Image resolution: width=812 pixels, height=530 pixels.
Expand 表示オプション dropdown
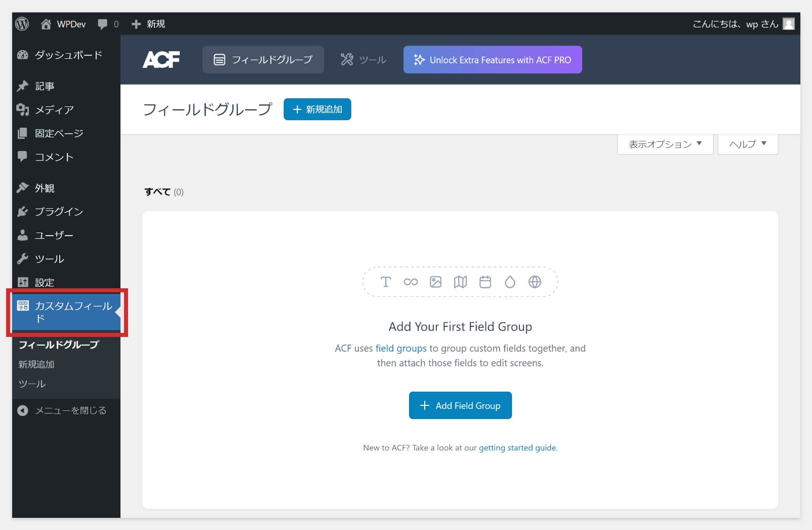click(665, 144)
